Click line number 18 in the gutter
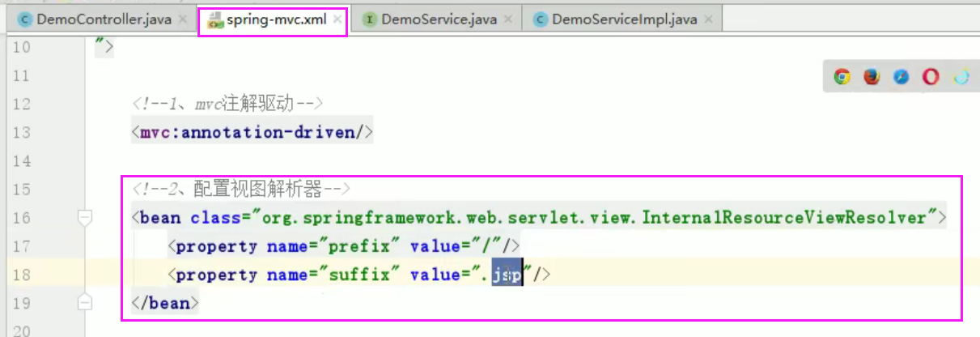 tap(21, 275)
